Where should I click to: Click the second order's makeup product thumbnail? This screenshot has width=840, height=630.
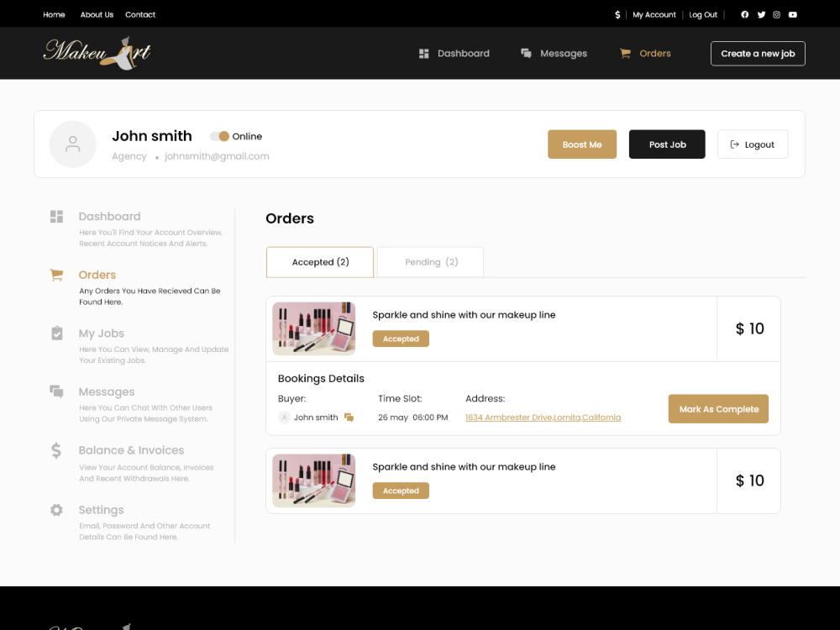(x=314, y=480)
